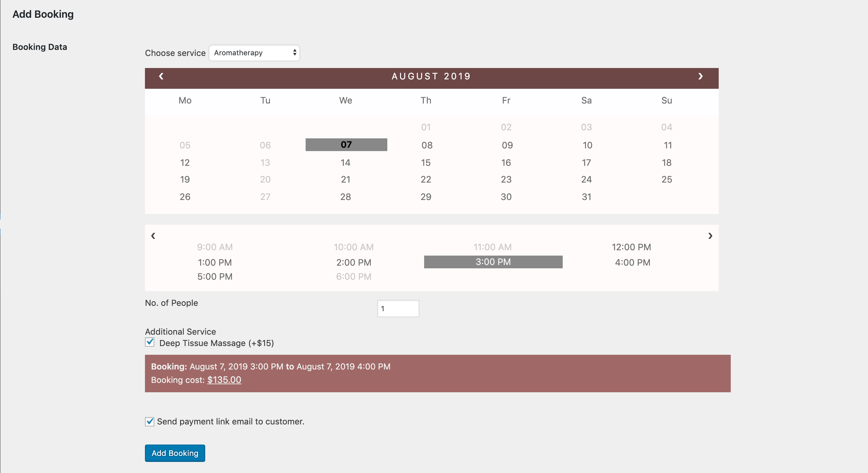Select the 3:00 PM highlighted time slot
The width and height of the screenshot is (868, 473).
[493, 262]
